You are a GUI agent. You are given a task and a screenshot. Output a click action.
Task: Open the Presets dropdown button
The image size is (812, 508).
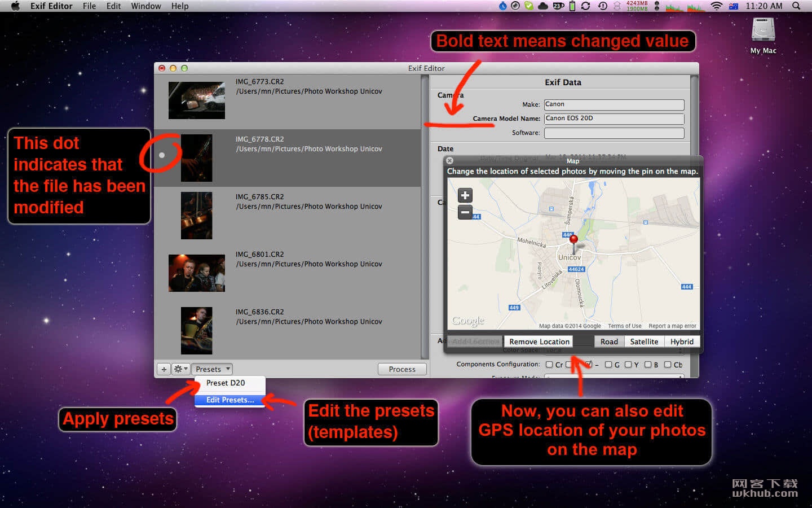(x=212, y=369)
